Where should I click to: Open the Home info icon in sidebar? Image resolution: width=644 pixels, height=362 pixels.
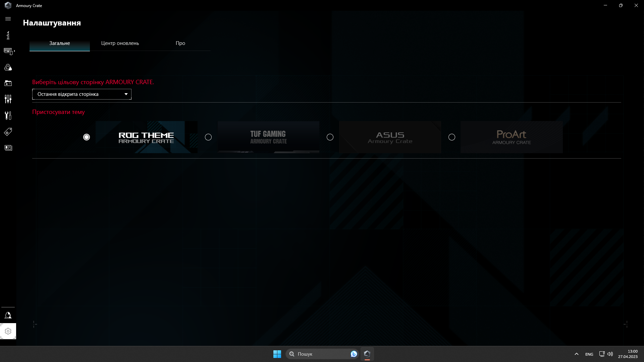pos(8,35)
